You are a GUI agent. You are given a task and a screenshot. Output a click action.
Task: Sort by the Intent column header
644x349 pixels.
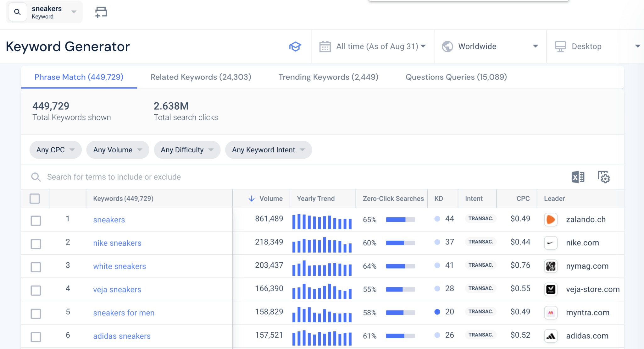[474, 199]
